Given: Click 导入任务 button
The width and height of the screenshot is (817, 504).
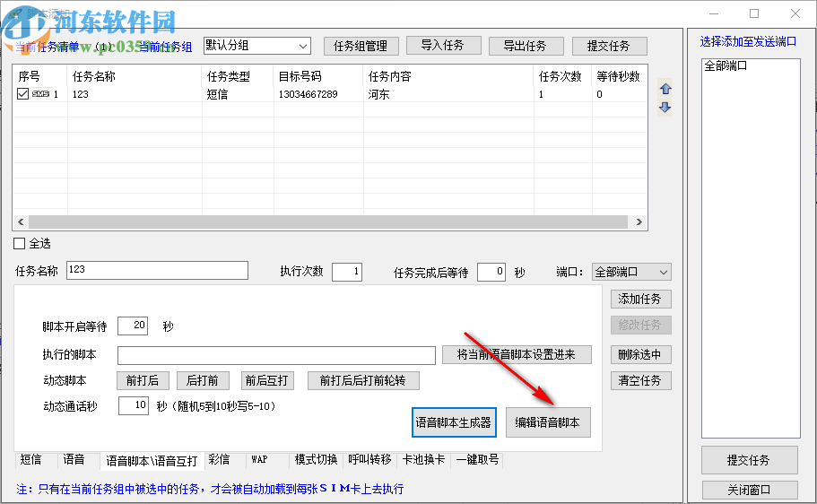Looking at the screenshot, I should coord(443,46).
